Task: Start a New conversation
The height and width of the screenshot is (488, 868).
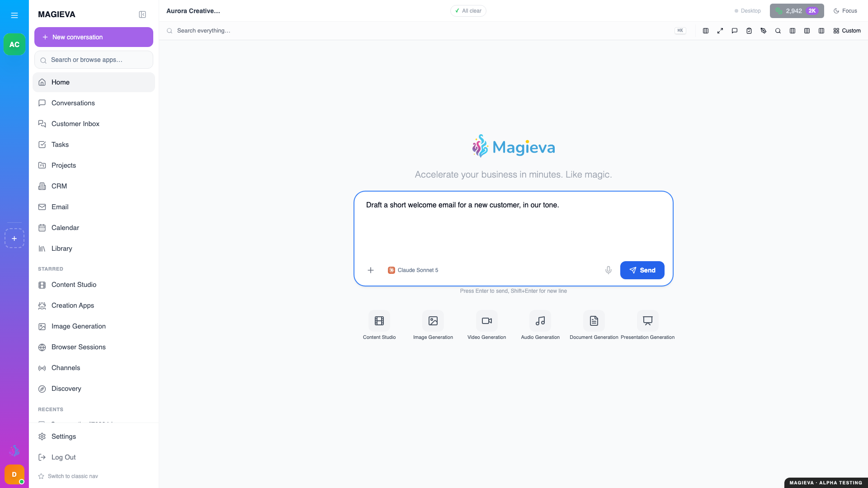Action: click(94, 37)
